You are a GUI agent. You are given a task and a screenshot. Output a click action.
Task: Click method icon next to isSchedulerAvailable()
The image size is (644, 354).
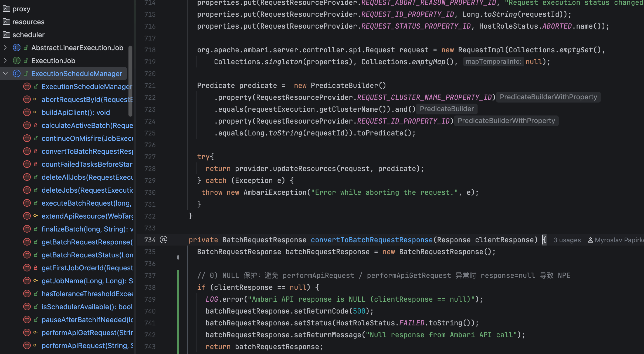coord(27,307)
